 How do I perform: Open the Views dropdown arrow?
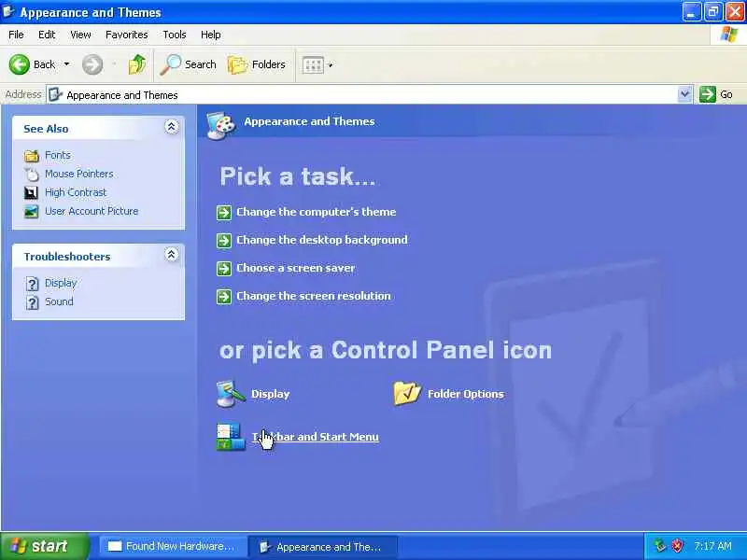pos(331,65)
